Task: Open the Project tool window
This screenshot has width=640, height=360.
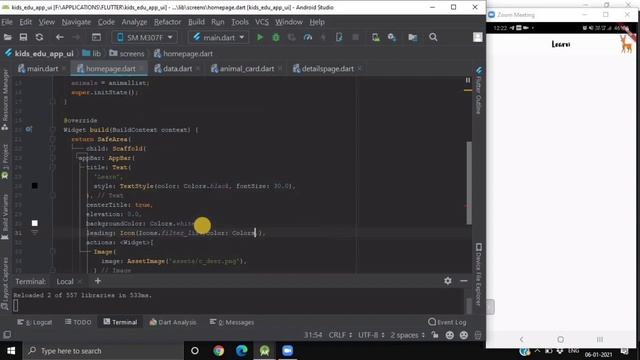Action: [x=5, y=162]
